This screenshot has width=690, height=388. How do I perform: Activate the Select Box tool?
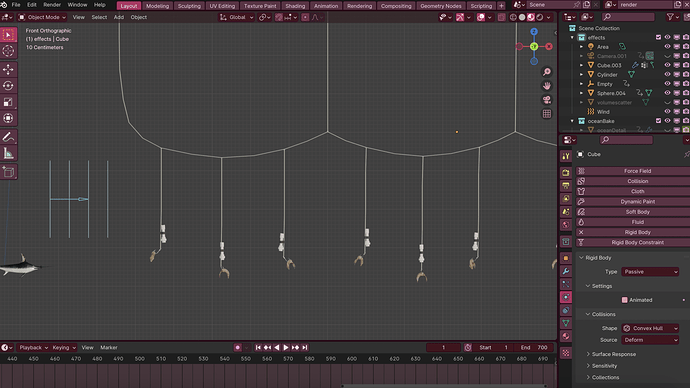pyautogui.click(x=8, y=35)
